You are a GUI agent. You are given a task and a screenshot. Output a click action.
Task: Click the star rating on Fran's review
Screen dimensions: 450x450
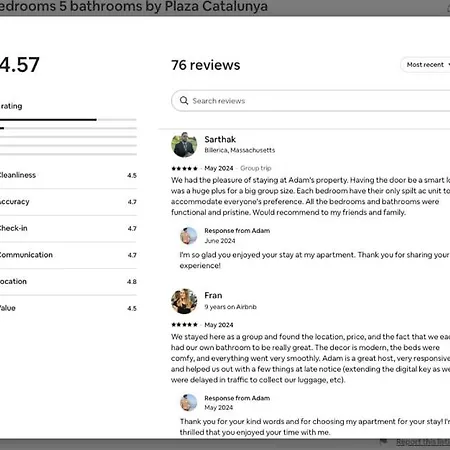[184, 325]
